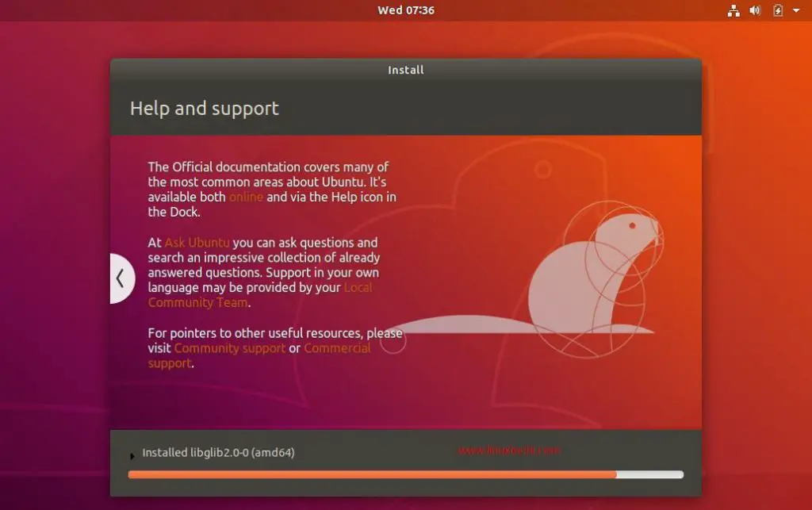Screen dimensions: 812x510
Task: Click the battery power indicator icon
Action: point(777,10)
